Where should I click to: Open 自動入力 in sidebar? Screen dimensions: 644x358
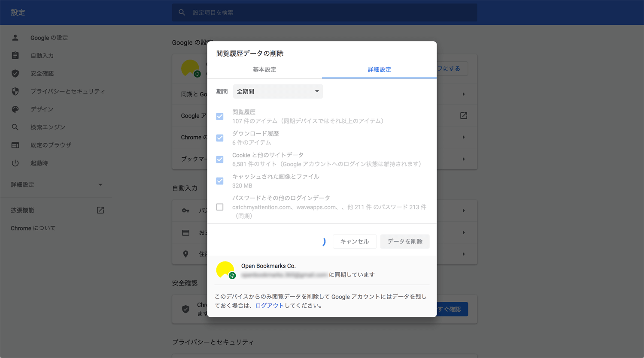[42, 56]
